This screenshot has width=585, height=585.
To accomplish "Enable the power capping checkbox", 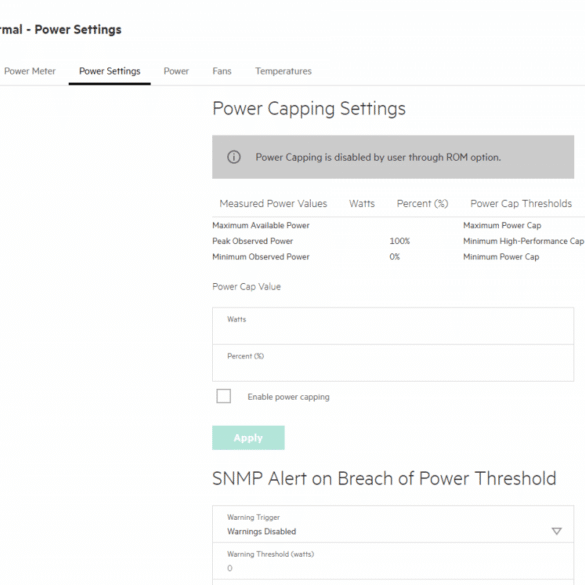I will tap(223, 396).
